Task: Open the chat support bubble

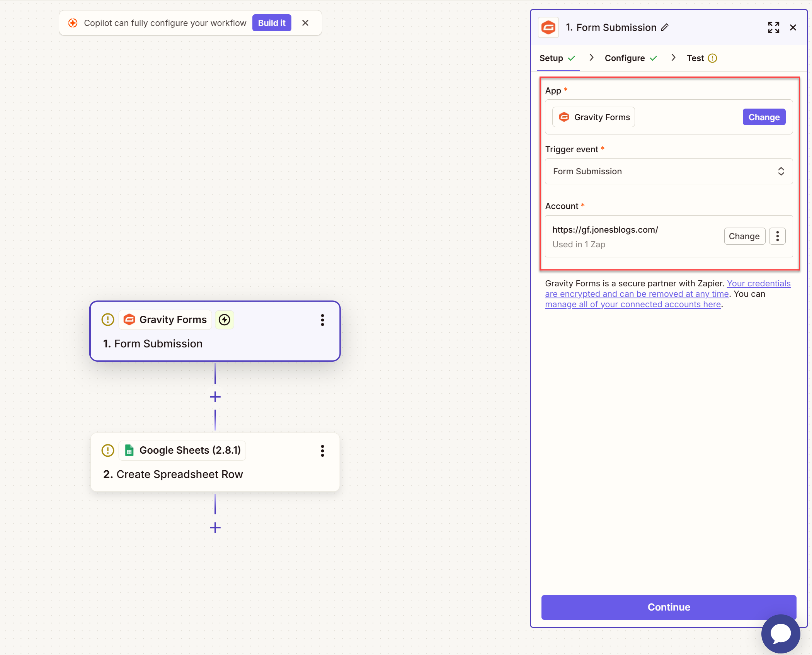Action: coord(780,634)
